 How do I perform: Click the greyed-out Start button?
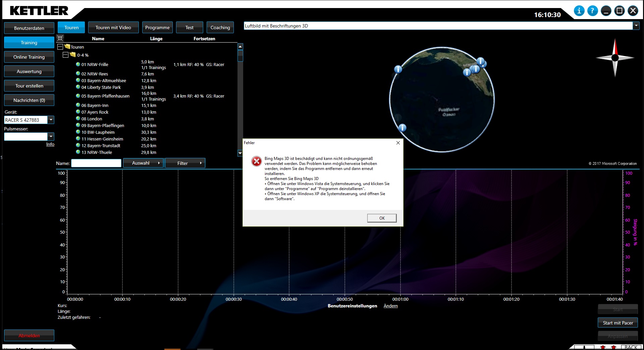pos(618,309)
